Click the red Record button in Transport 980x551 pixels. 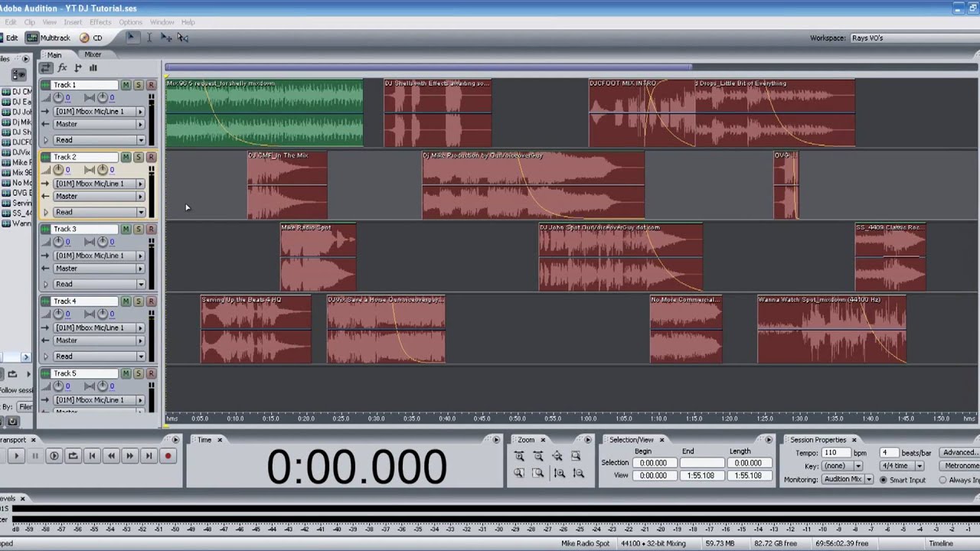pos(168,456)
